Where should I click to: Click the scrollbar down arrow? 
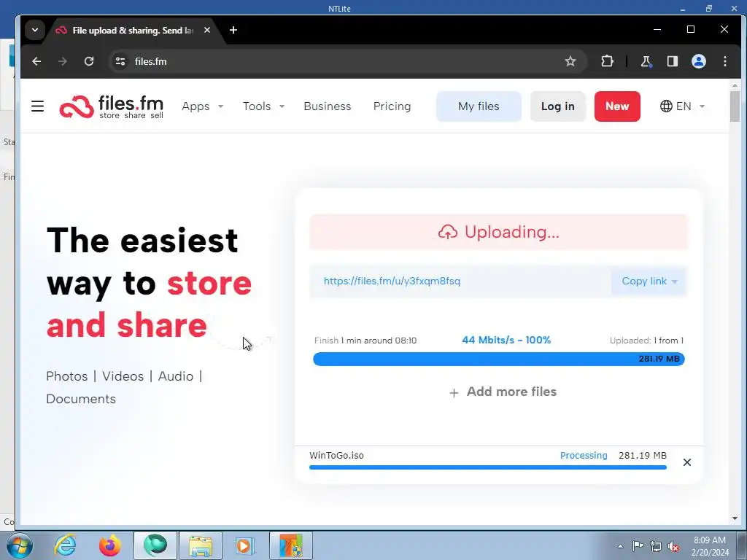coord(735,518)
